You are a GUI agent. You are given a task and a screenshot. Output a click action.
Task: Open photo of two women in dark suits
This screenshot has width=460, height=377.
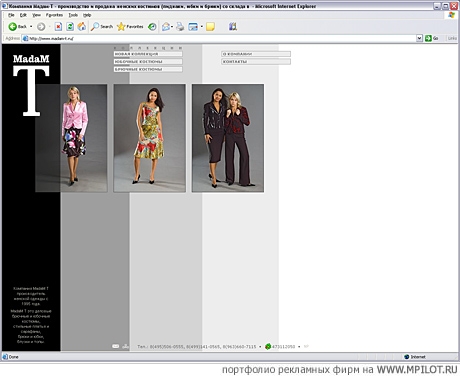pyautogui.click(x=228, y=138)
